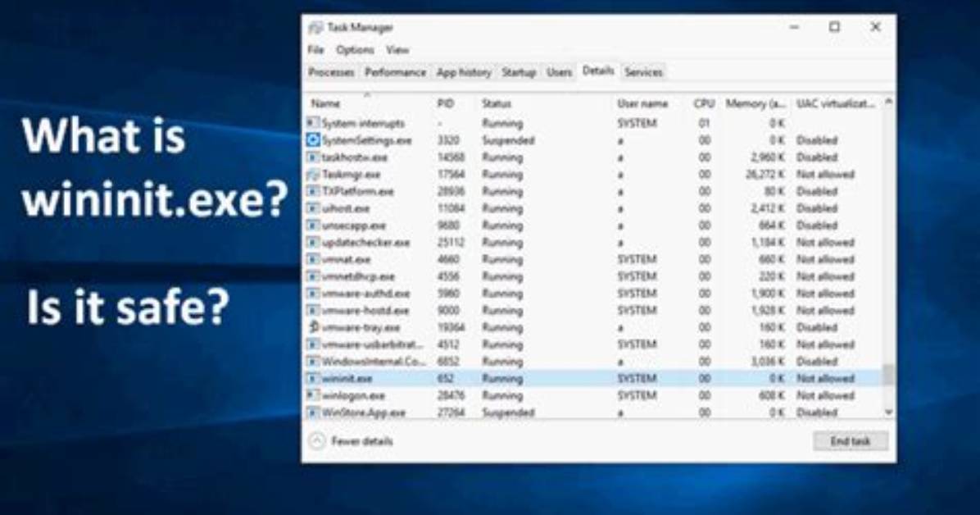Click the WindowsInternal.Co process icon

pos(313,361)
